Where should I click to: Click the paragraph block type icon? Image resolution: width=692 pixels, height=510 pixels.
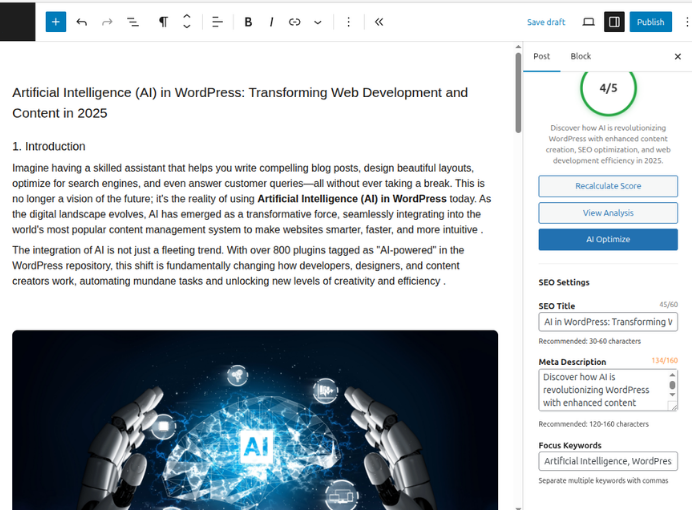pos(163,22)
